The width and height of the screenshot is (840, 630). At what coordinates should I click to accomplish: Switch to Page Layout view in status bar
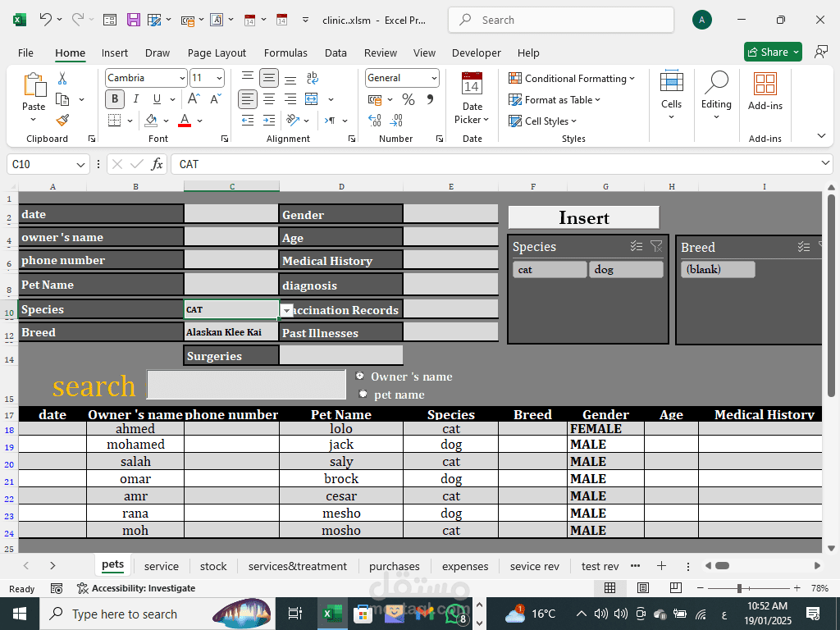pos(643,588)
